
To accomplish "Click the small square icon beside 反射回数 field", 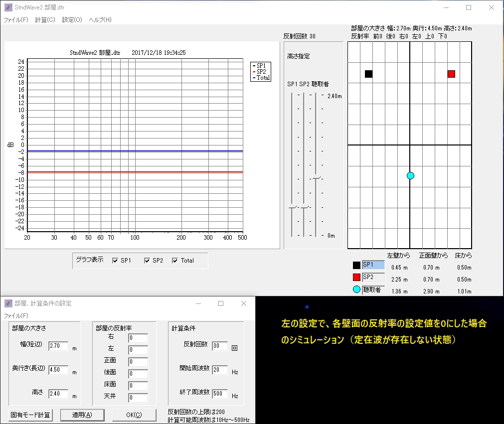I will 235,348.
